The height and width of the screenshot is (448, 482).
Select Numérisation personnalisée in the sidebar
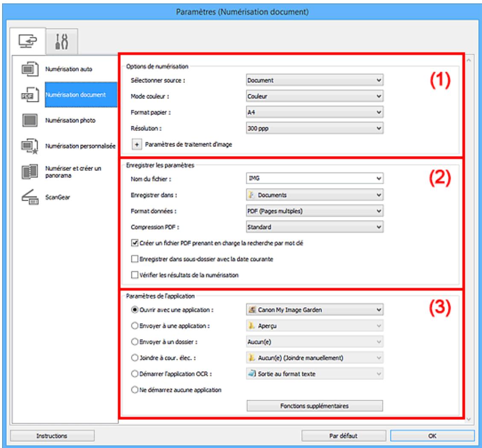(80, 146)
